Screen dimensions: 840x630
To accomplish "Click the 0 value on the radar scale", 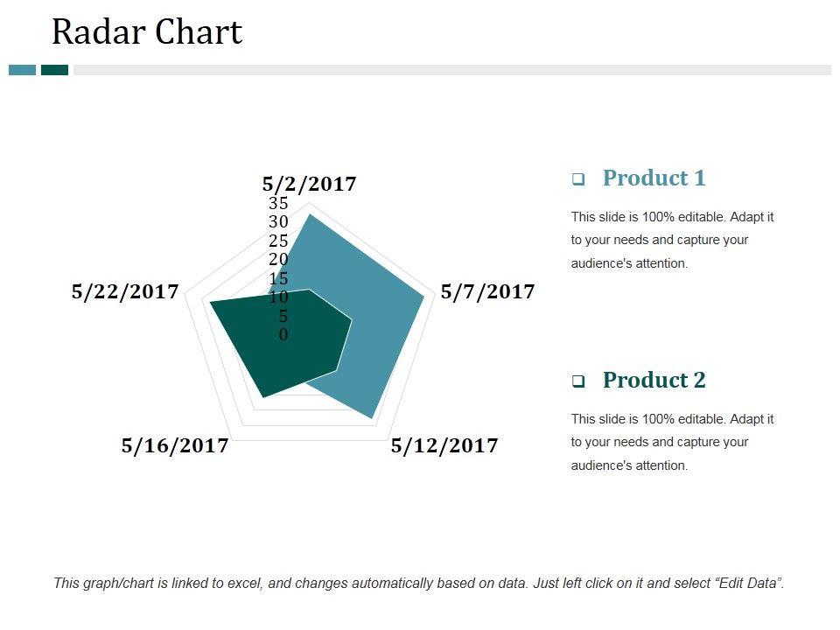I will click(x=283, y=335).
